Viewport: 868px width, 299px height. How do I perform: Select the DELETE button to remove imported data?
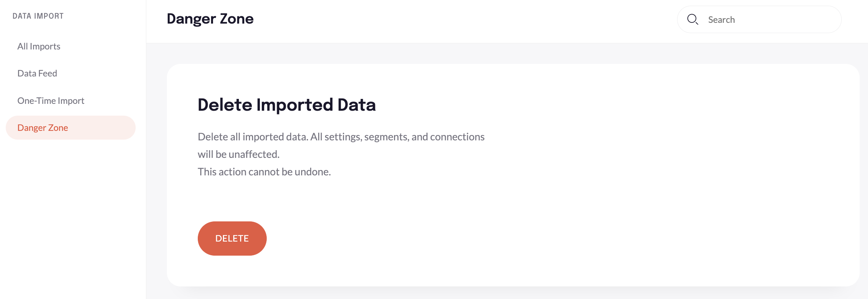232,238
